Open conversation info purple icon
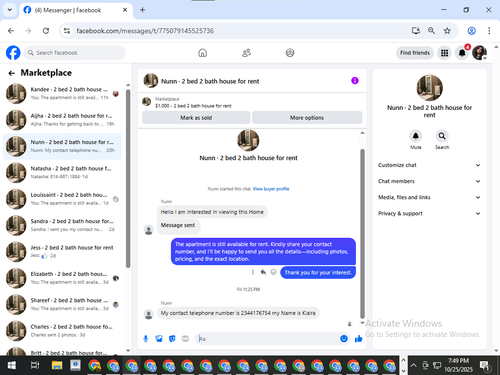The image size is (500, 375). 355,81
